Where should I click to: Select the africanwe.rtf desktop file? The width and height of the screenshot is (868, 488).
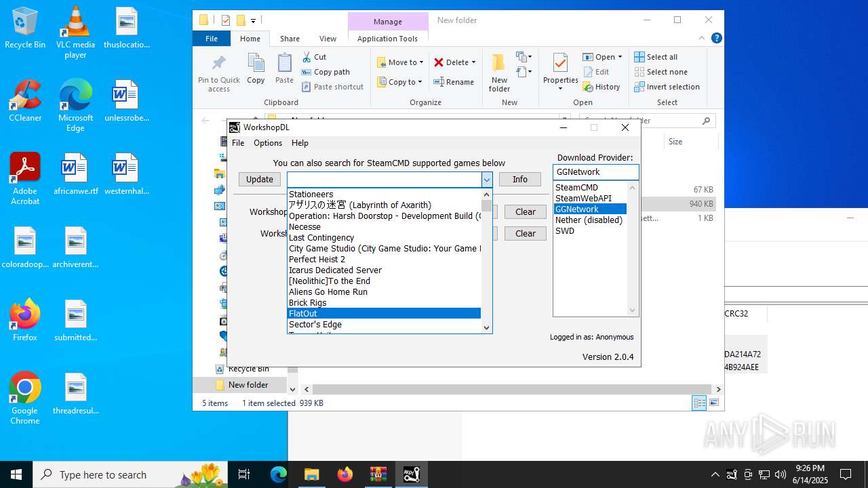pyautogui.click(x=75, y=175)
